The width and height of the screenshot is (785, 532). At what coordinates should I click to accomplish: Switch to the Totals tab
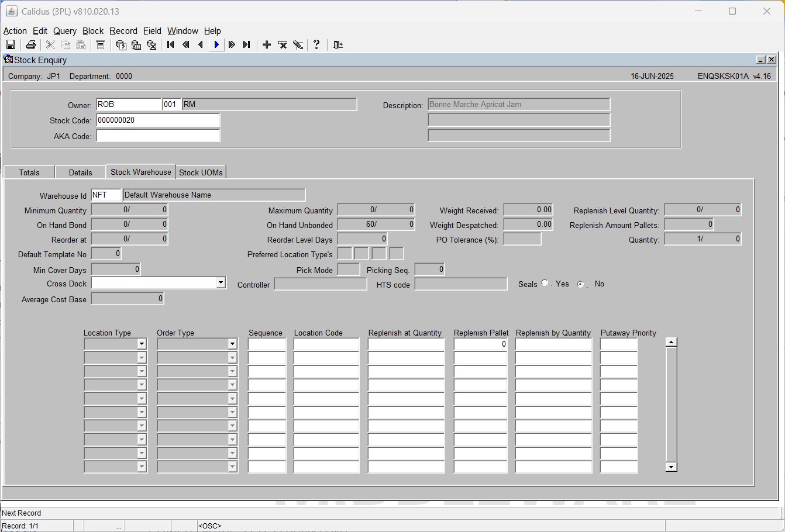click(29, 172)
